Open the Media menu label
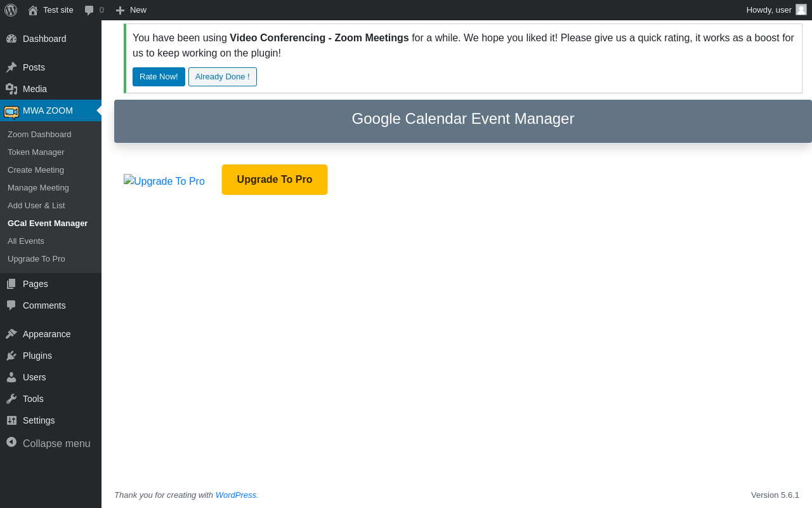 click(35, 89)
